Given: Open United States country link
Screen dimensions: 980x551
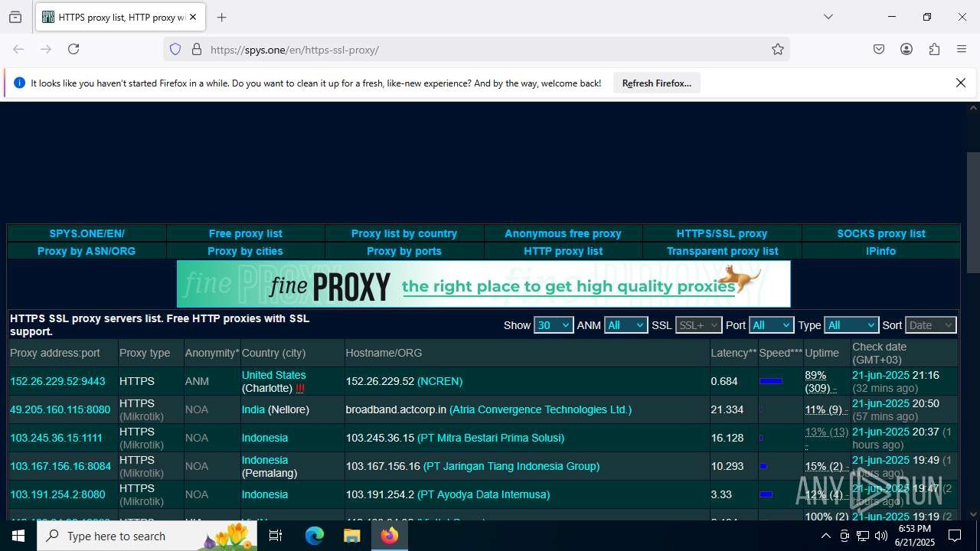Looking at the screenshot, I should point(273,375).
